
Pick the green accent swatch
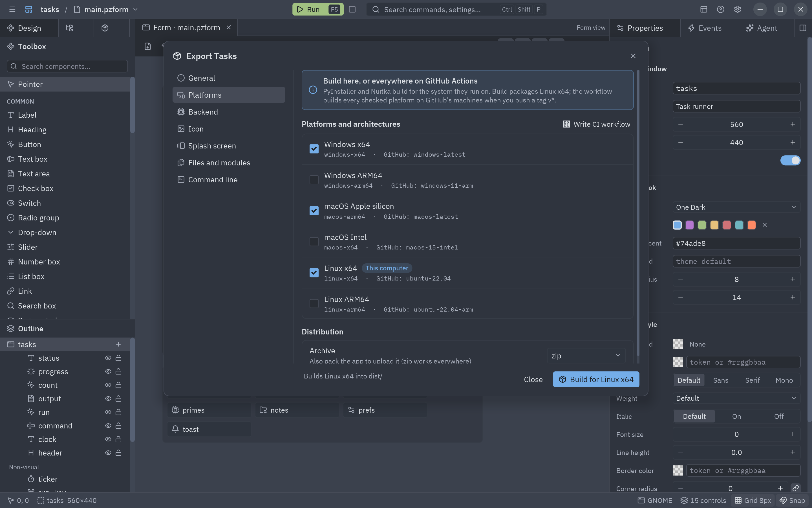(x=702, y=225)
